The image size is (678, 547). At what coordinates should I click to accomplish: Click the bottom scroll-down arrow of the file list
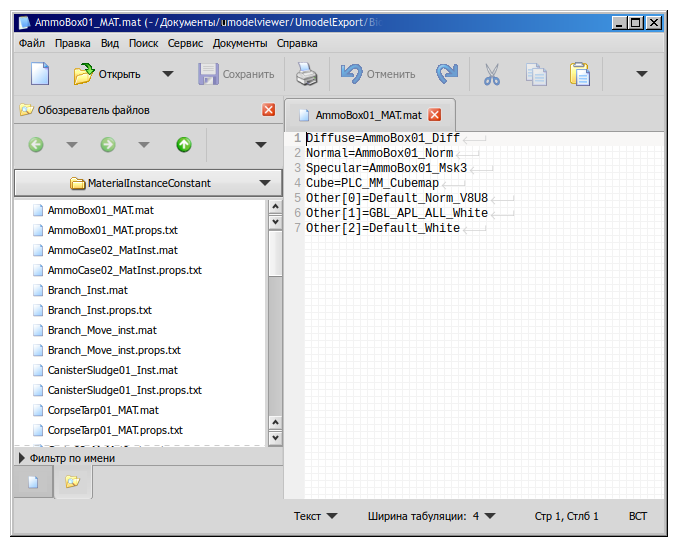275,438
